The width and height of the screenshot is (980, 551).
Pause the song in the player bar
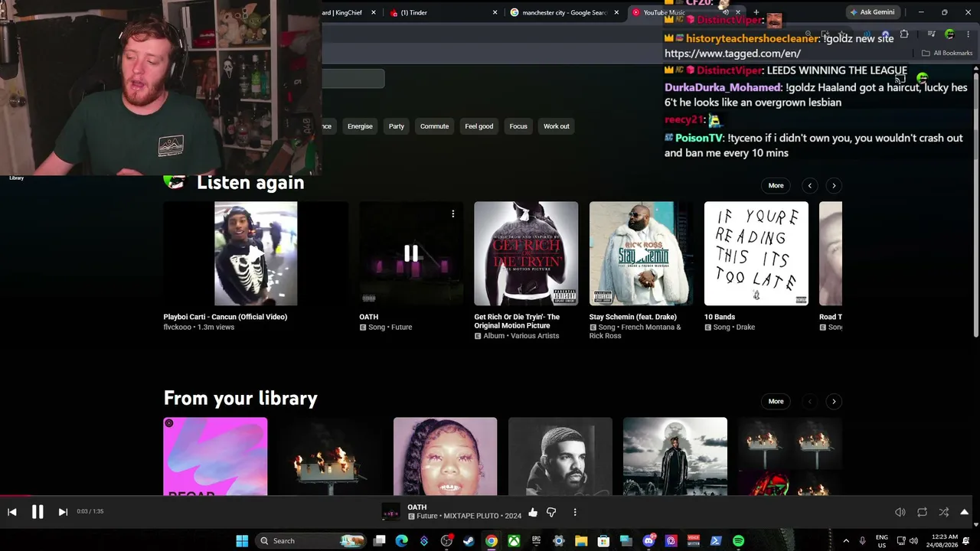(38, 512)
